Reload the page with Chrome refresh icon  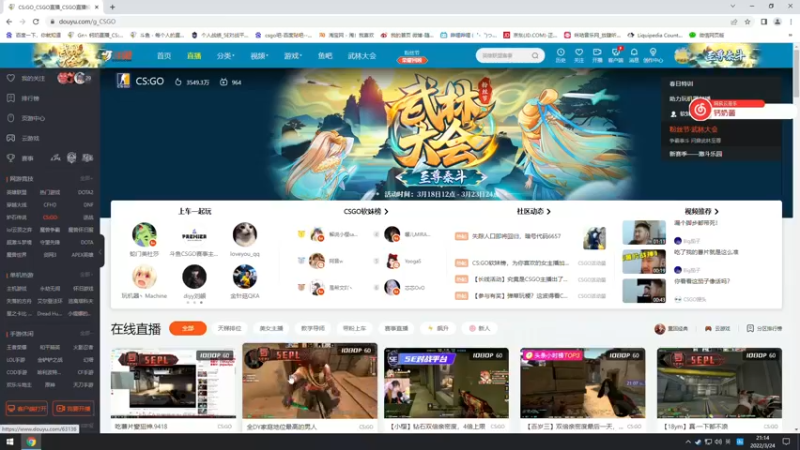point(36,21)
